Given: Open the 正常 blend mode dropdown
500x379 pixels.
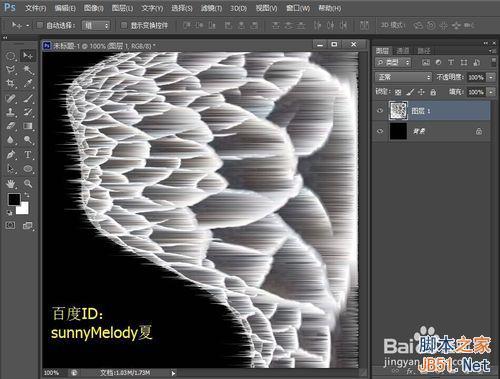Looking at the screenshot, I should [403, 77].
